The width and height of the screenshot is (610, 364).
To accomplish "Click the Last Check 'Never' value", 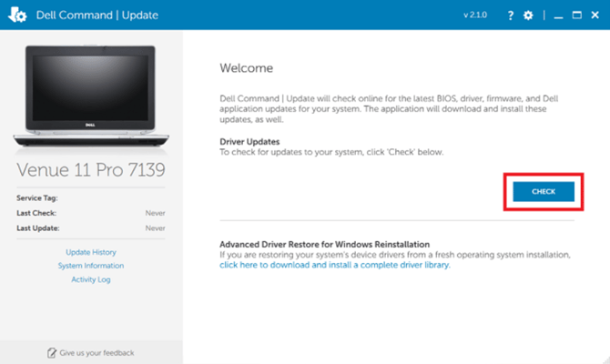I will pos(155,213).
